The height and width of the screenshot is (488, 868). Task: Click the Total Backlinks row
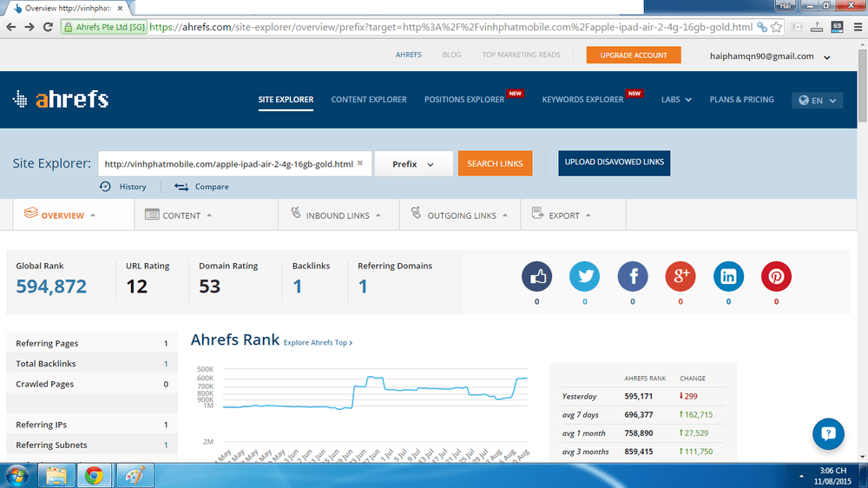pos(92,363)
